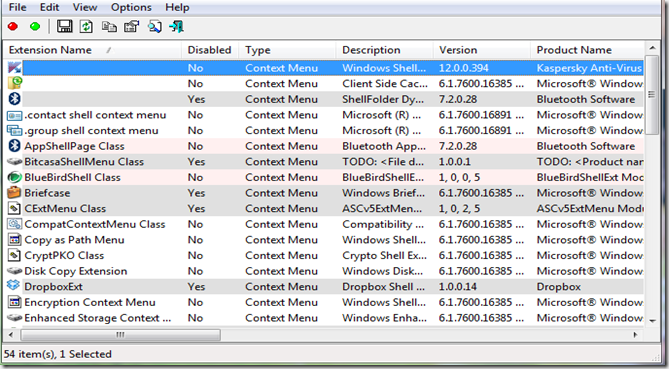
Task: Open the Options menu
Action: click(131, 7)
